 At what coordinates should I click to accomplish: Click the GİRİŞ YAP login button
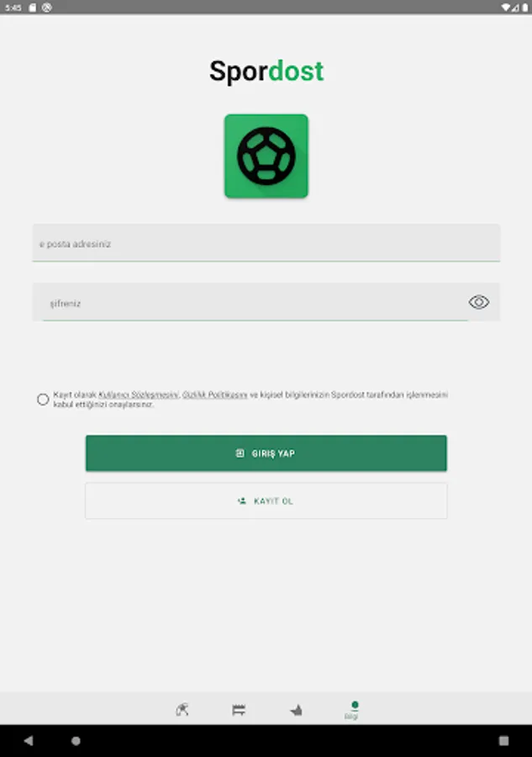coord(266,453)
